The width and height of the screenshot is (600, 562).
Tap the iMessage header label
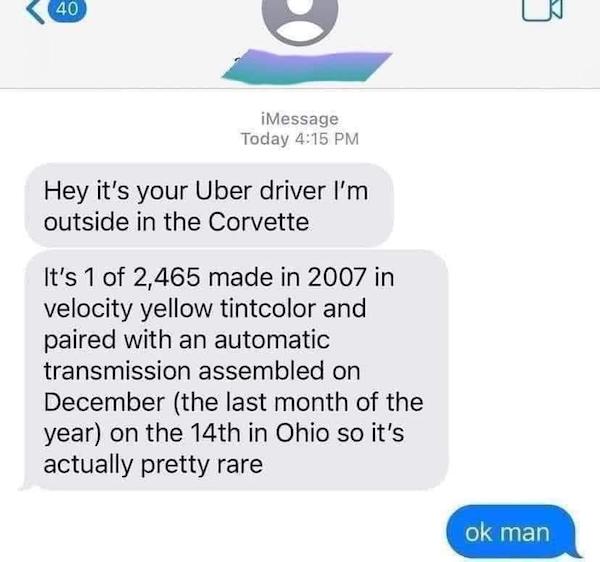point(300,119)
